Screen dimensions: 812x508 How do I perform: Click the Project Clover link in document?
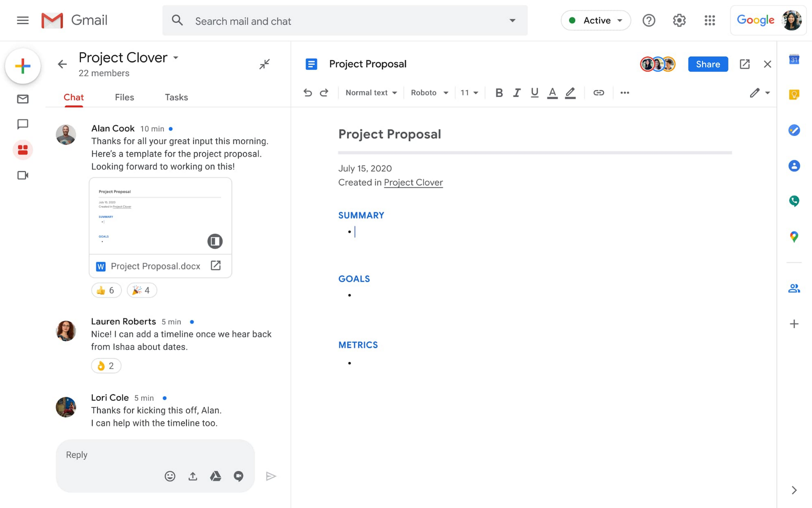[413, 182]
